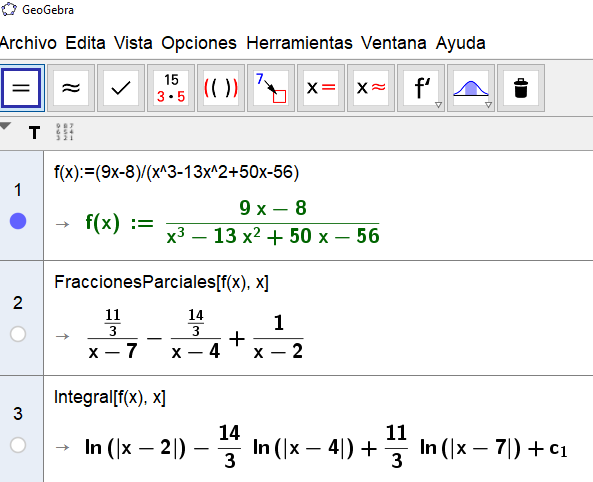Screen dimensions: 593x482
Task: Click the FraccionesParciales input in row 2
Action: click(161, 282)
